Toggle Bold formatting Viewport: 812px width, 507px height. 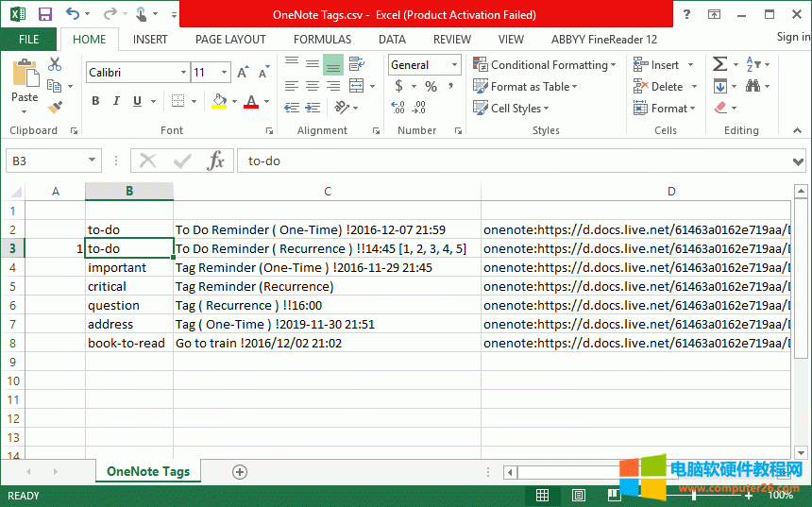click(95, 101)
